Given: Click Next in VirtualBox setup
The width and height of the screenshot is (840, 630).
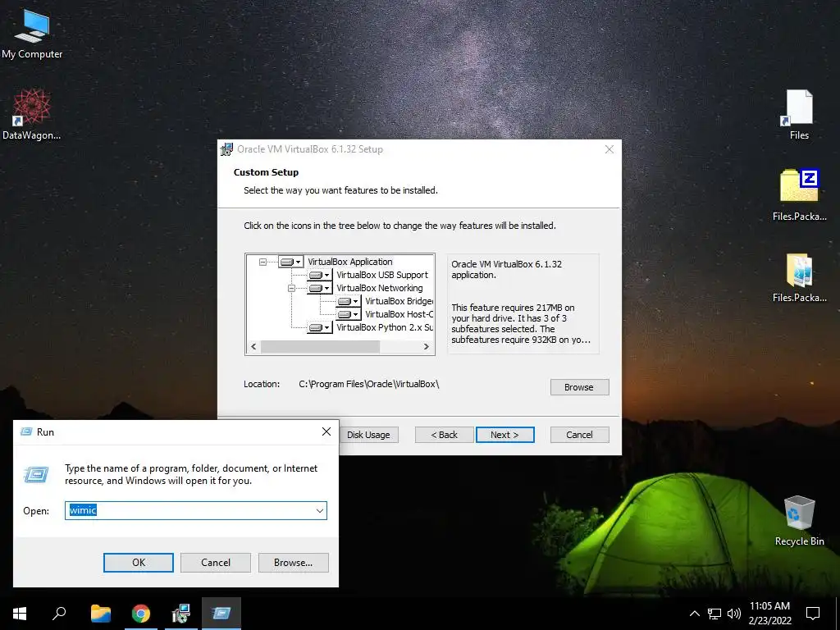Looking at the screenshot, I should pyautogui.click(x=504, y=435).
